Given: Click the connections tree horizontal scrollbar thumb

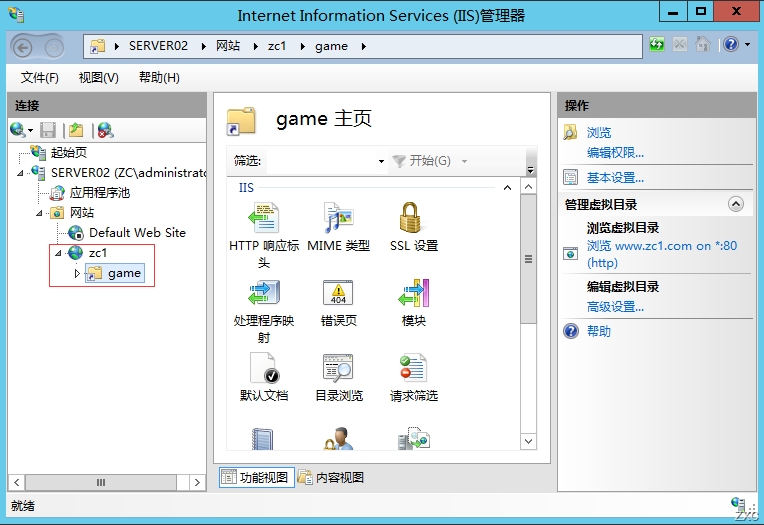Looking at the screenshot, I should click(101, 483).
